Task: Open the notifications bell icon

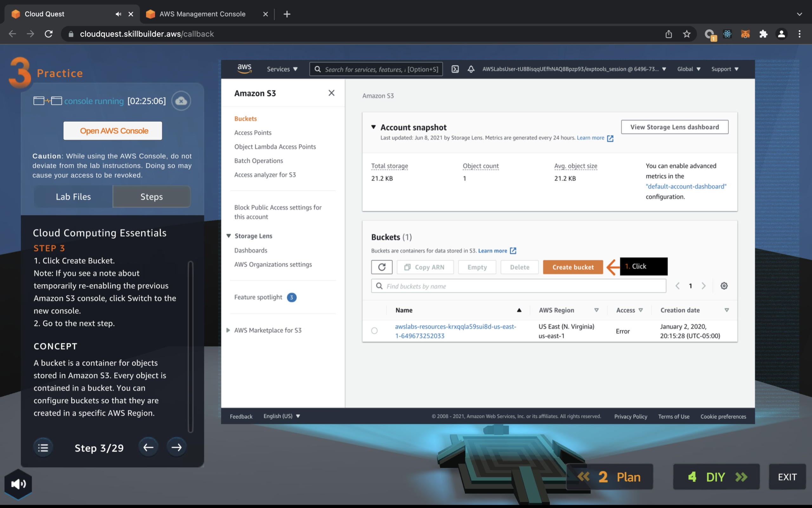Action: pyautogui.click(x=471, y=69)
